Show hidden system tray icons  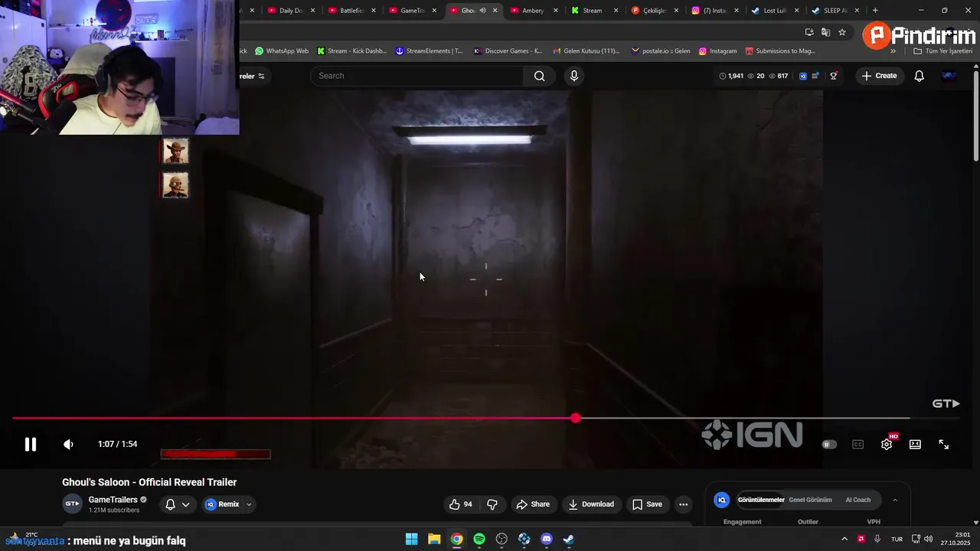coord(844,539)
